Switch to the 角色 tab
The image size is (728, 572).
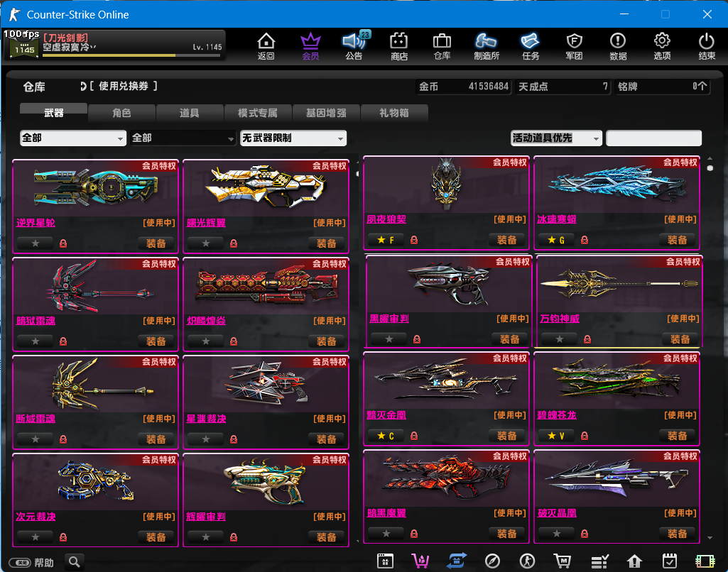pos(121,113)
